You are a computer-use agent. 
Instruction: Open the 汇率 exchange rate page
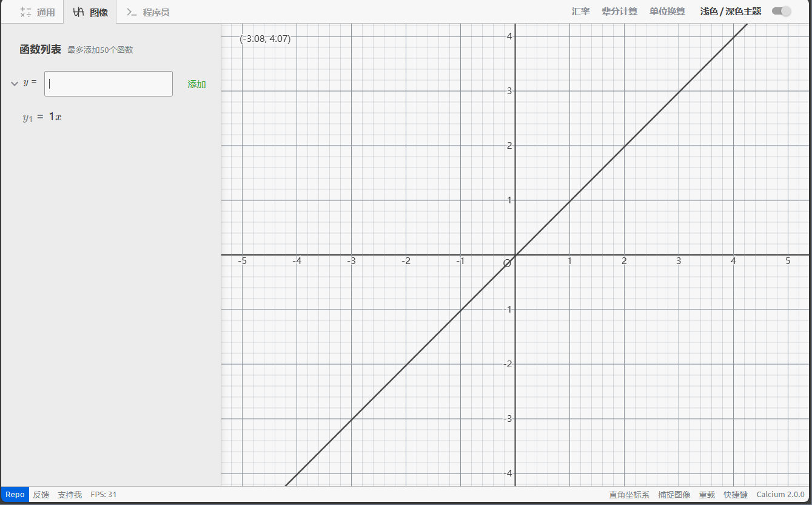click(x=580, y=12)
